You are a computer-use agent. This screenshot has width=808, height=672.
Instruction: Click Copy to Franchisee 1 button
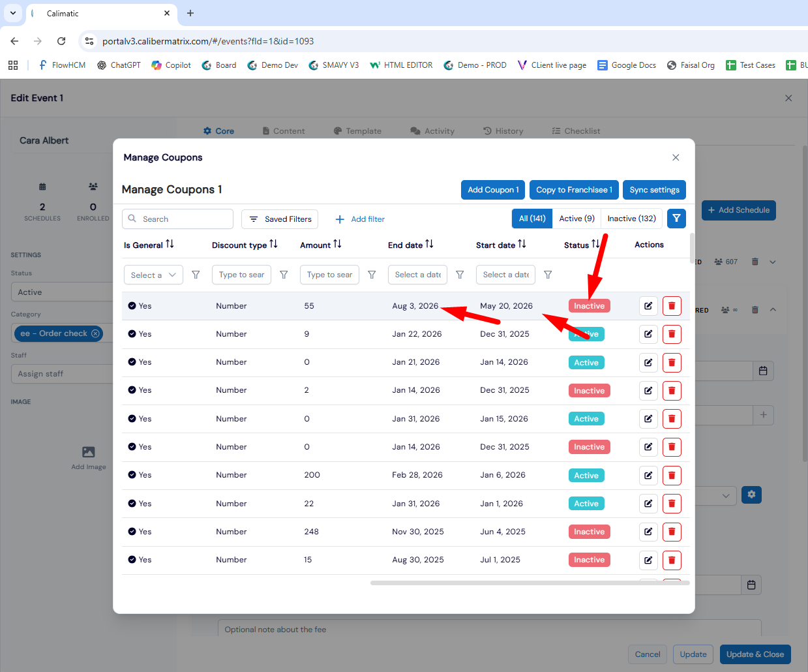point(574,190)
